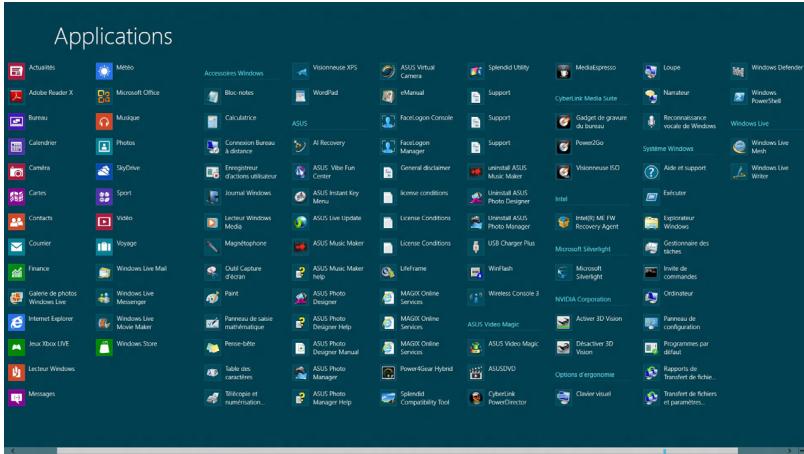804x454 pixels.
Task: Click the CyberLink Media Suite header
Action: 586,98
